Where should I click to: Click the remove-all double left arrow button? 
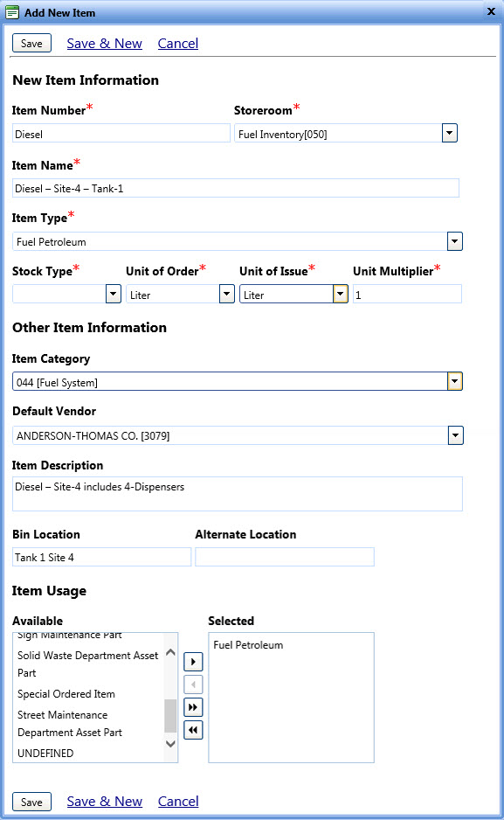point(193,730)
